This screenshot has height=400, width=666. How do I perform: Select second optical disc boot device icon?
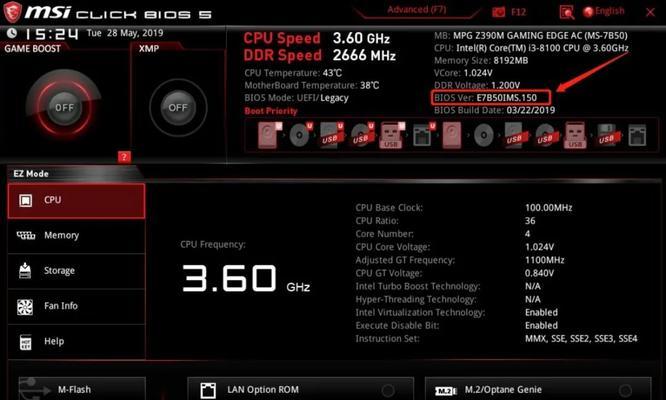click(483, 135)
